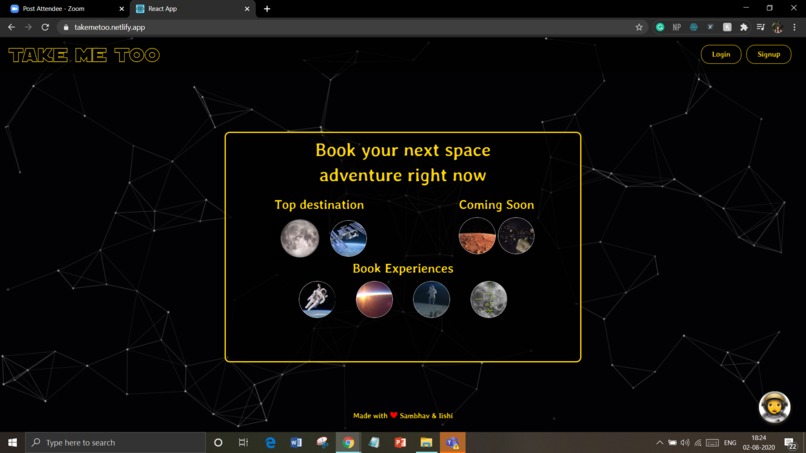Open the network connection icon

click(x=698, y=442)
